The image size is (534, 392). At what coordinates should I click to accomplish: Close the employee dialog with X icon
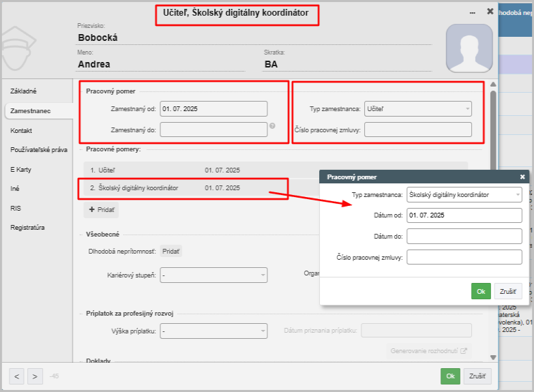click(x=490, y=12)
